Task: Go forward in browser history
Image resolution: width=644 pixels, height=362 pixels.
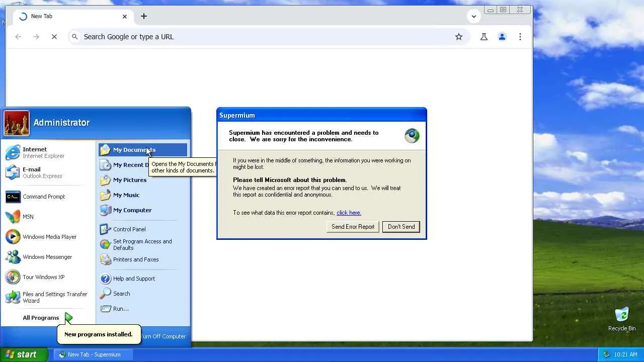Action: [36, 37]
